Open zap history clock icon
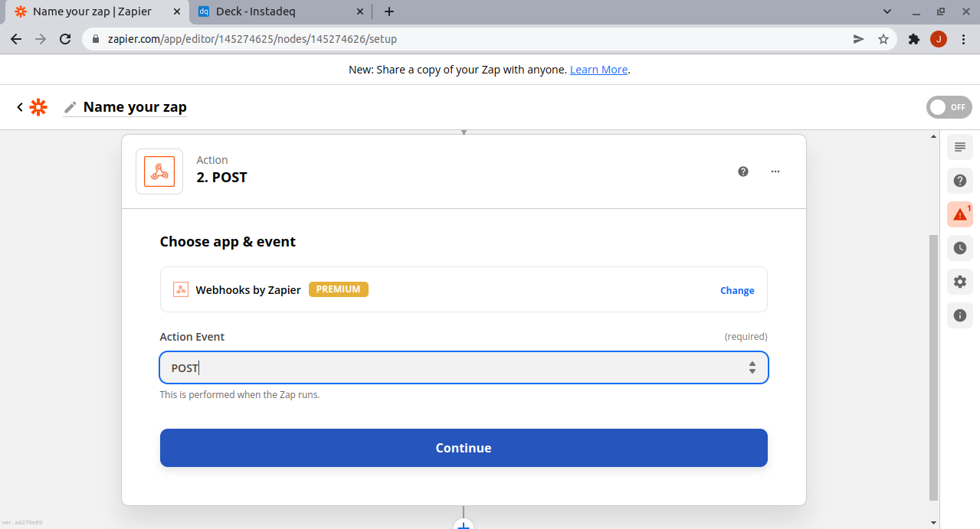The width and height of the screenshot is (980, 529). tap(960, 248)
